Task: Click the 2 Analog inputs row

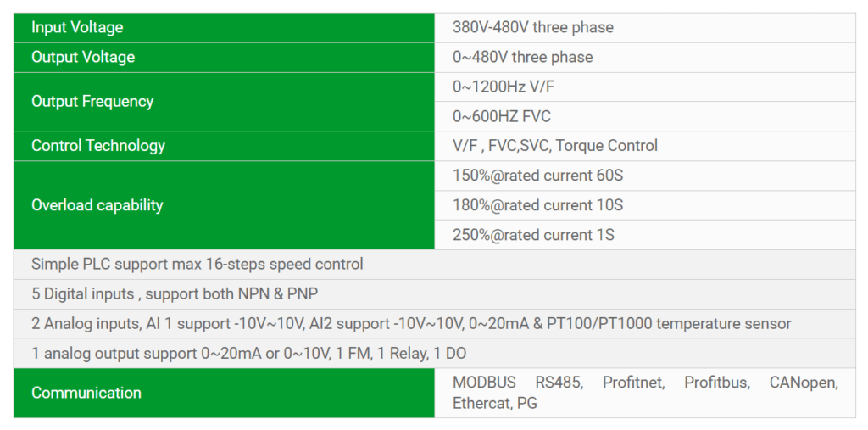Action: (411, 323)
